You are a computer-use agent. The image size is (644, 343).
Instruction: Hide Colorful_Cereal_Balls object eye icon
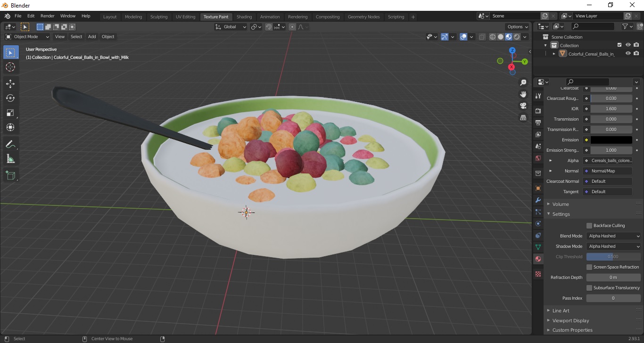click(628, 54)
